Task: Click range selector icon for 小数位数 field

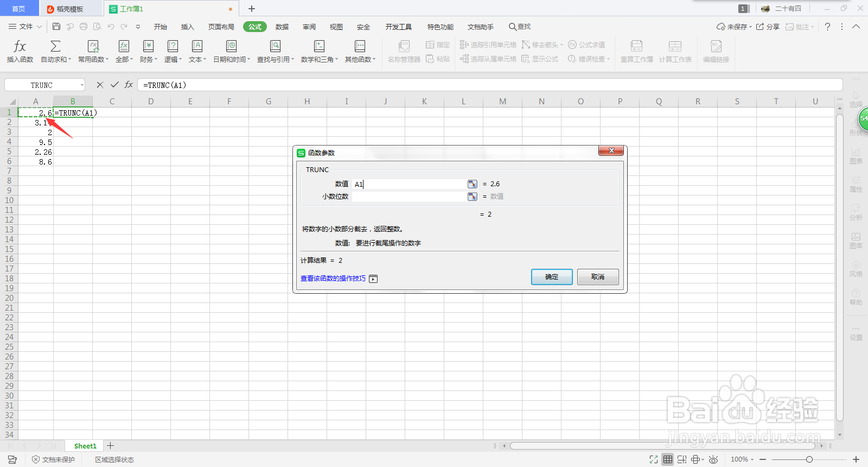Action: tap(473, 197)
